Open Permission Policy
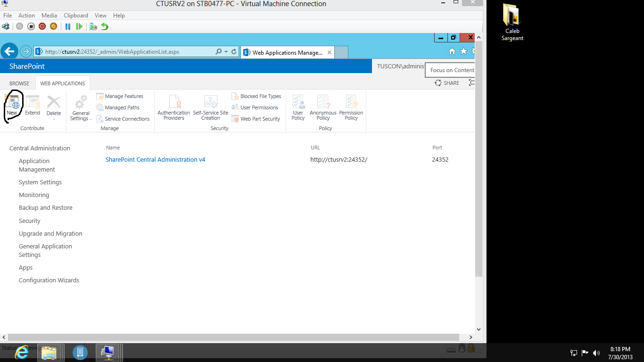The height and width of the screenshot is (362, 644). tap(351, 108)
